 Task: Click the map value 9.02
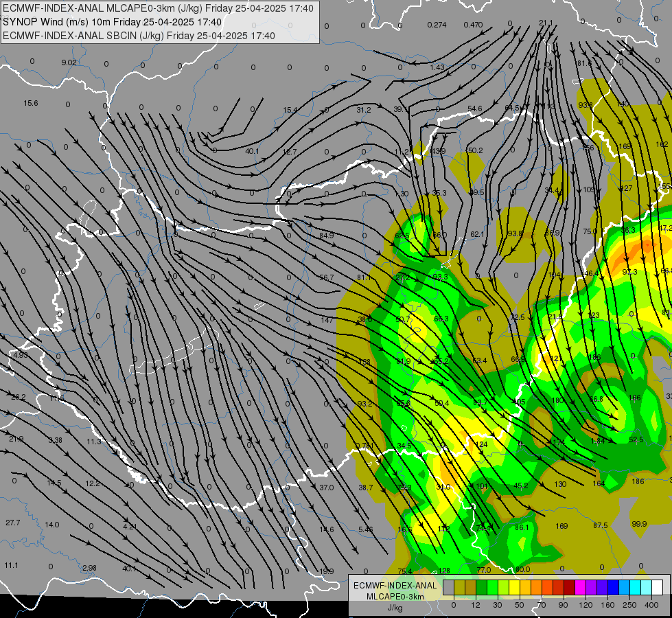(x=69, y=62)
